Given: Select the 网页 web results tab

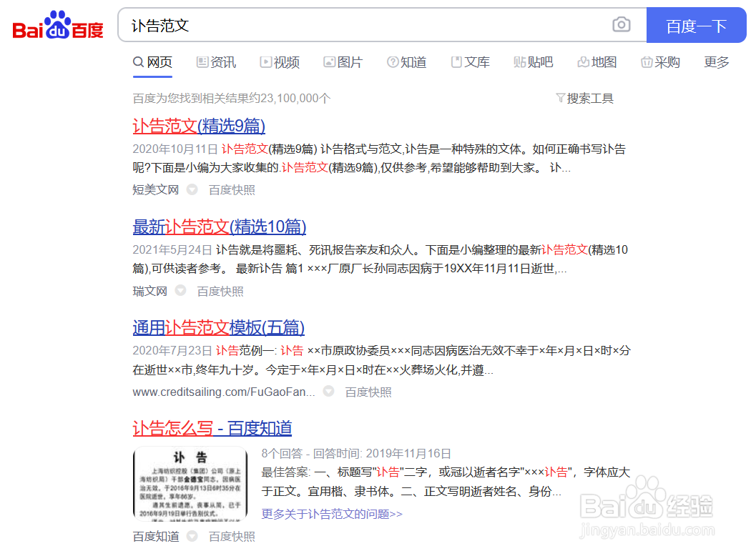Looking at the screenshot, I should 152,62.
